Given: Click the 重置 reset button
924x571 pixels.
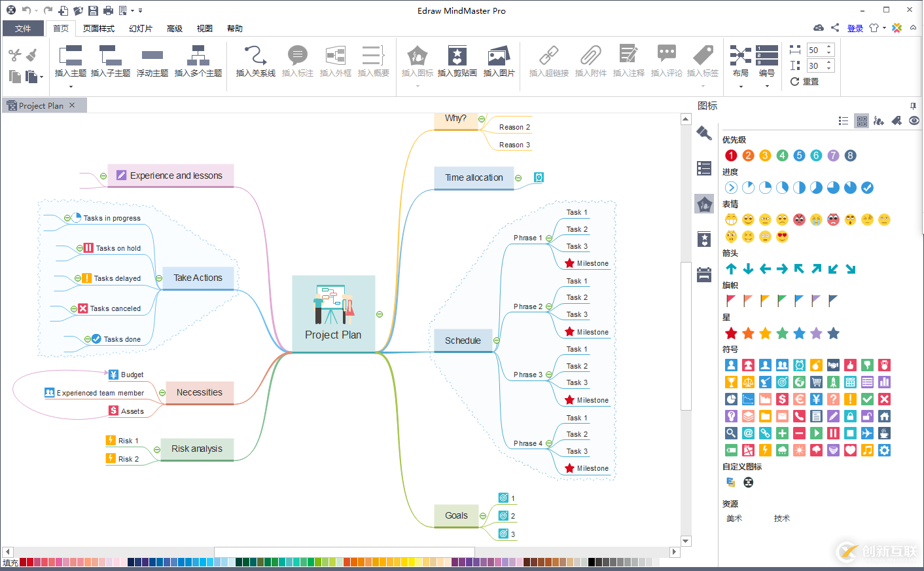Looking at the screenshot, I should [805, 82].
